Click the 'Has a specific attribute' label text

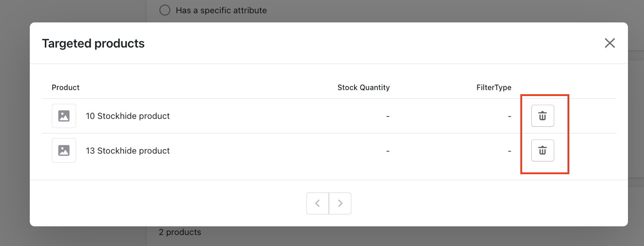(221, 10)
